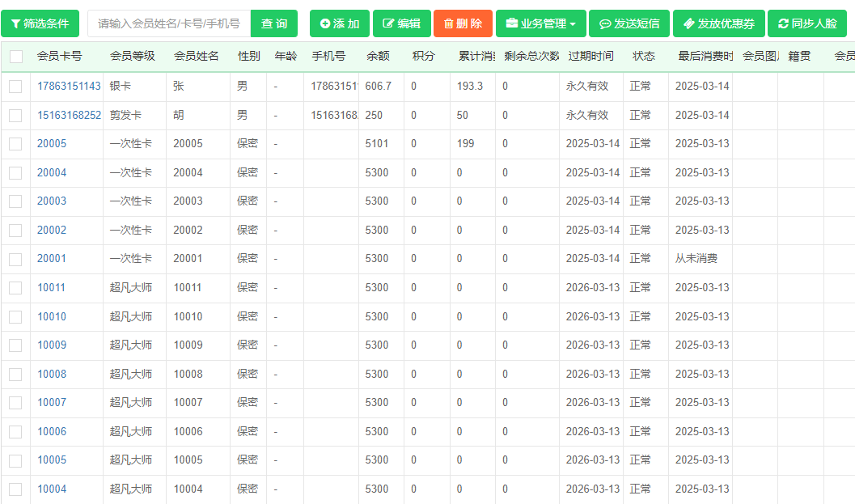Select the checkbox for member 20004
This screenshot has width=855, height=504.
(15, 172)
